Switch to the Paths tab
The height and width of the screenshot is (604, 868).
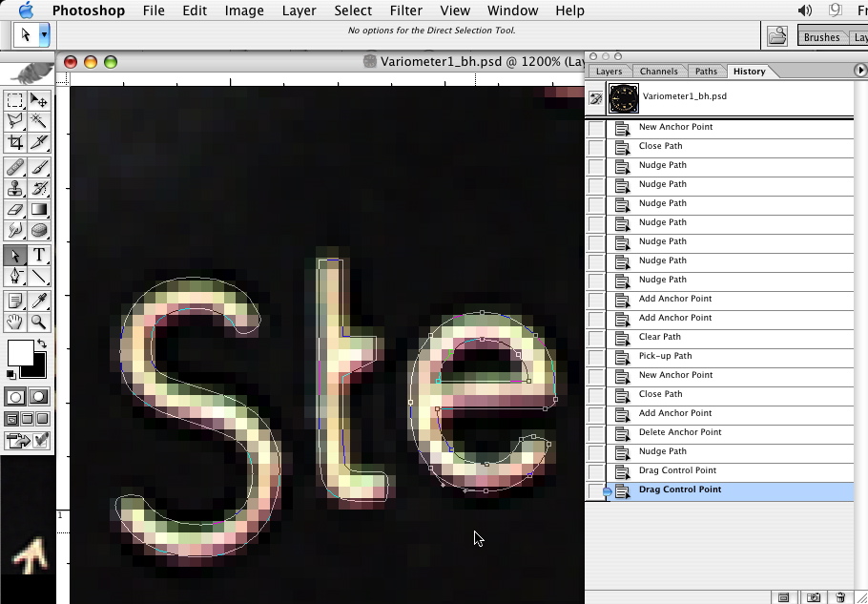click(706, 72)
